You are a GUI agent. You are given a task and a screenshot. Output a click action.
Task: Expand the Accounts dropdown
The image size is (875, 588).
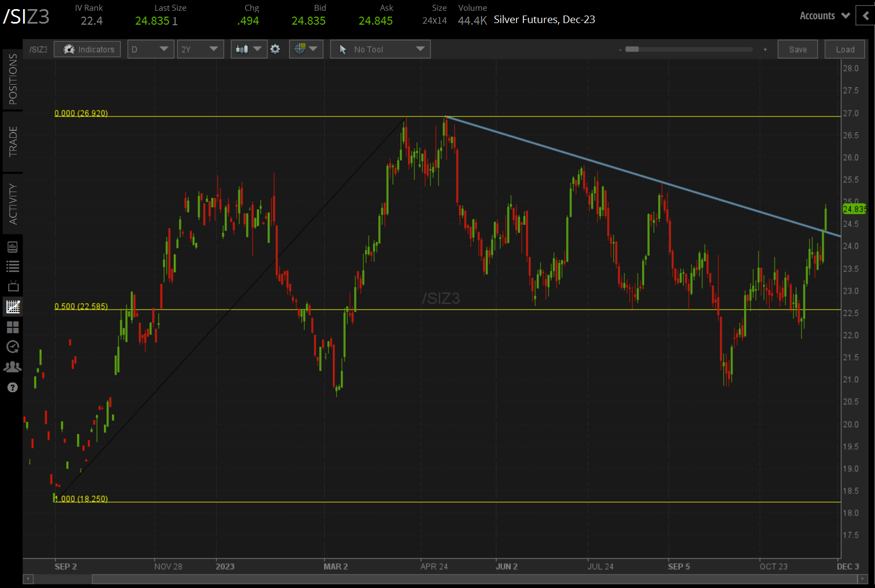pos(825,16)
